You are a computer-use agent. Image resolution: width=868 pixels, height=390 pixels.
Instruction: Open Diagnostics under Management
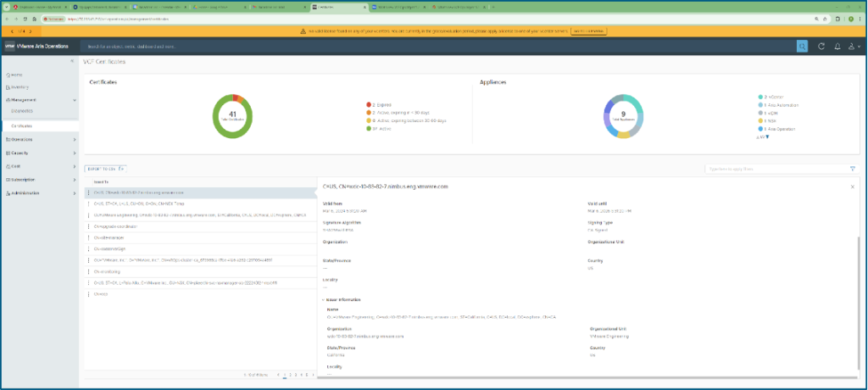tap(23, 111)
